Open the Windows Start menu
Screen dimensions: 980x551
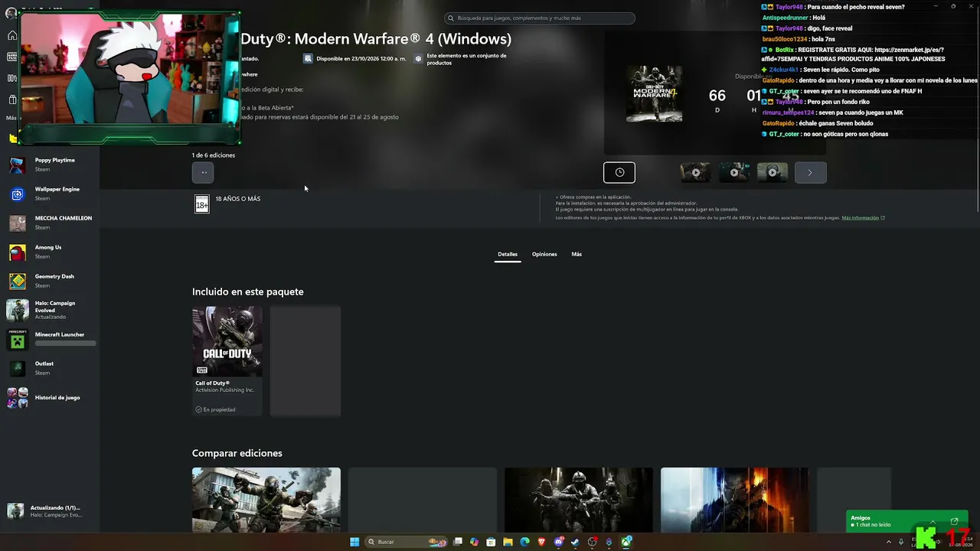(354, 542)
